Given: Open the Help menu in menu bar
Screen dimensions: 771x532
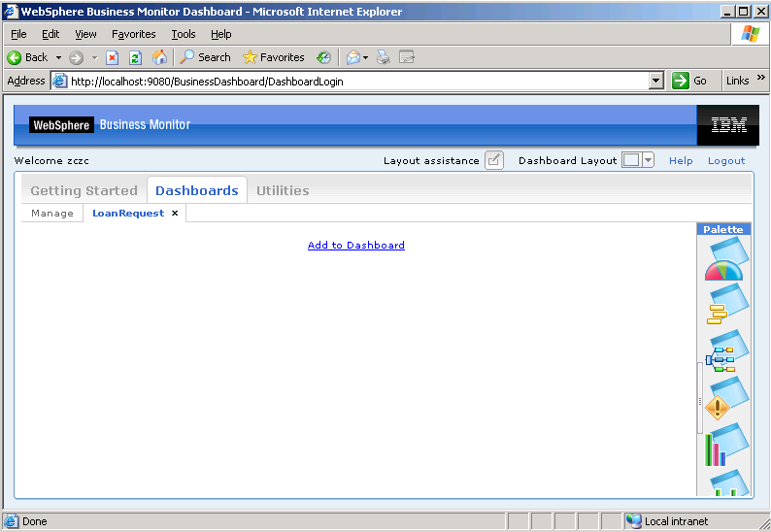Looking at the screenshot, I should (x=220, y=34).
